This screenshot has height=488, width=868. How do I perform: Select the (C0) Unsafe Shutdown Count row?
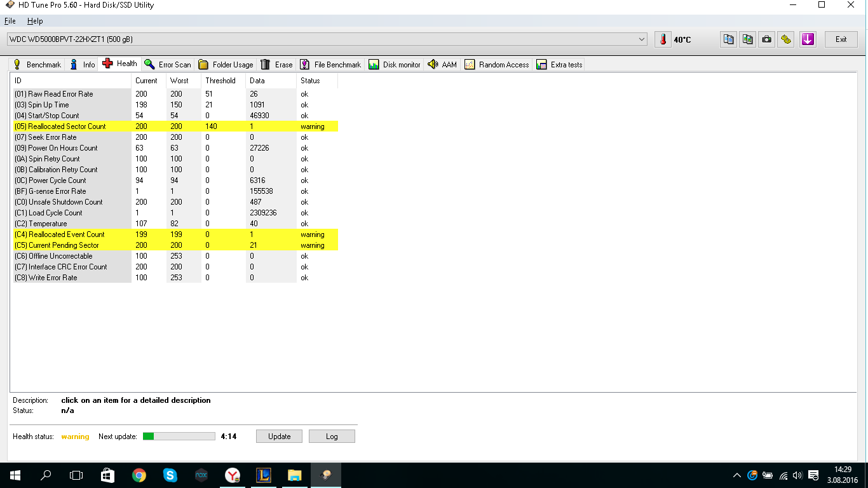pos(174,202)
